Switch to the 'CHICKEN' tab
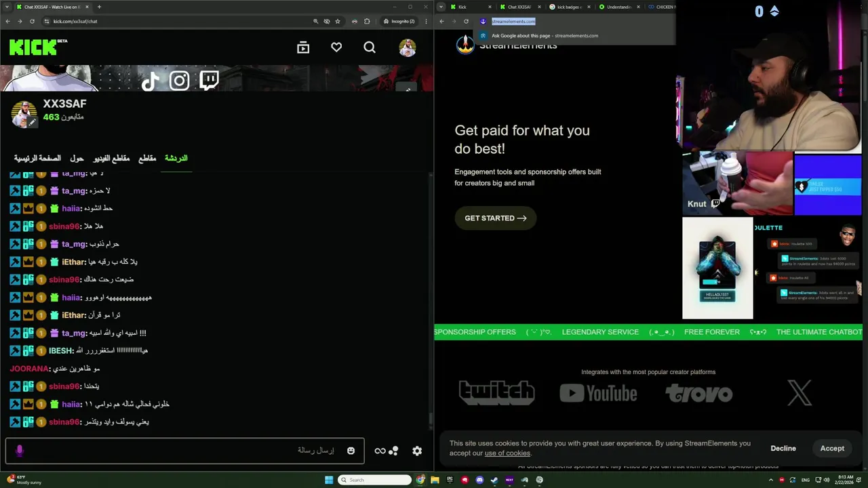 (x=660, y=7)
